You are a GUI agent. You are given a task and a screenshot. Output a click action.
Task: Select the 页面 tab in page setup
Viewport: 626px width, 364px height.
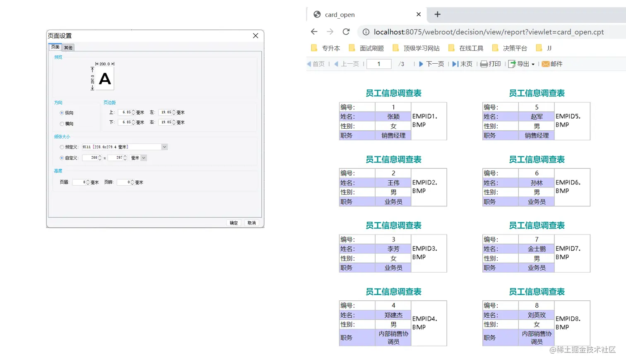pyautogui.click(x=55, y=47)
